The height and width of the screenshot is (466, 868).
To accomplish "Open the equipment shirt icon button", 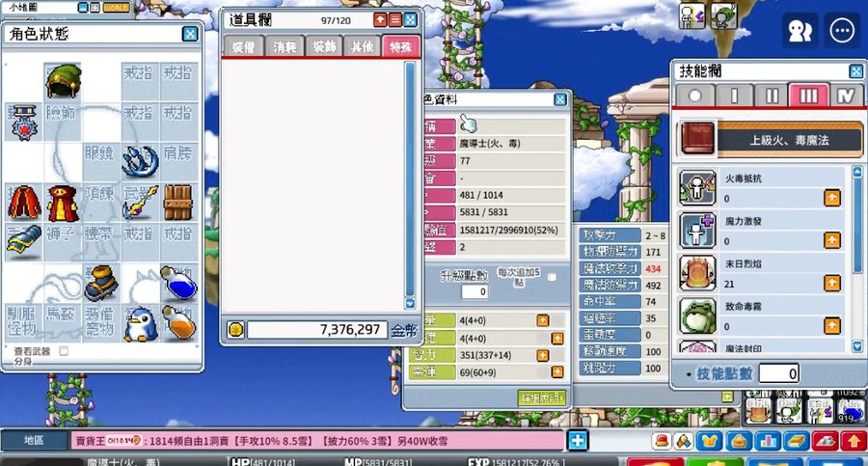I will [709, 441].
